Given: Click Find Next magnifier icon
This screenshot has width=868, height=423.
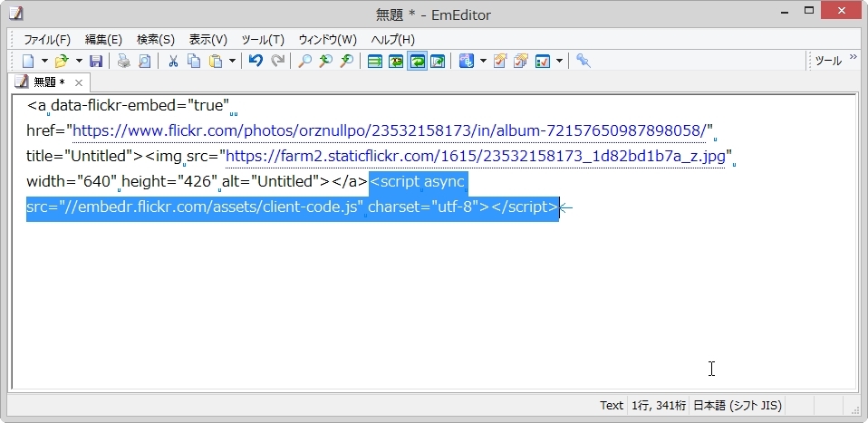Looking at the screenshot, I should pos(325,61).
